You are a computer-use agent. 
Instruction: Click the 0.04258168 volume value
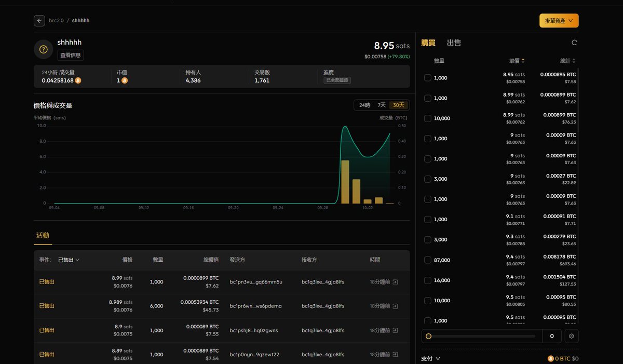click(x=58, y=80)
